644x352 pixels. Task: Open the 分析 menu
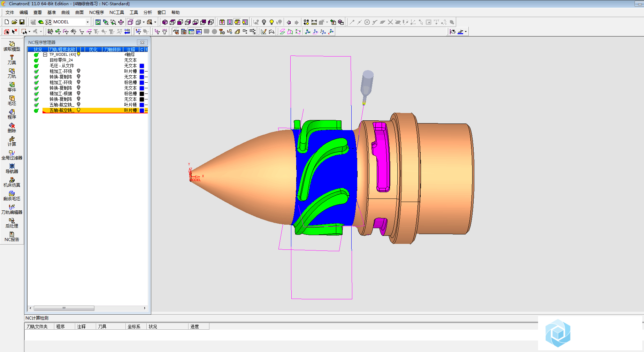coord(148,13)
